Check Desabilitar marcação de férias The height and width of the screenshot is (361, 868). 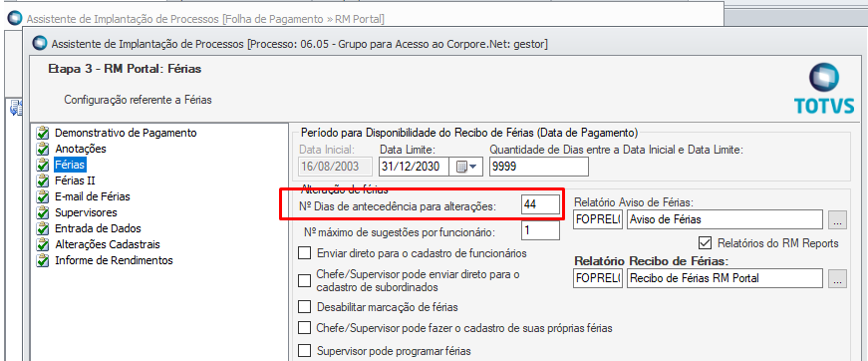point(305,306)
